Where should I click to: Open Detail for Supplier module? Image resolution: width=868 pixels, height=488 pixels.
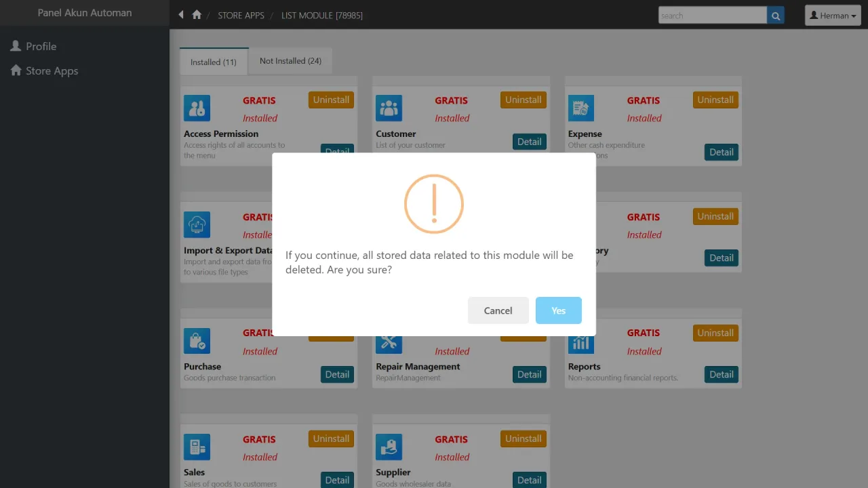[530, 479]
